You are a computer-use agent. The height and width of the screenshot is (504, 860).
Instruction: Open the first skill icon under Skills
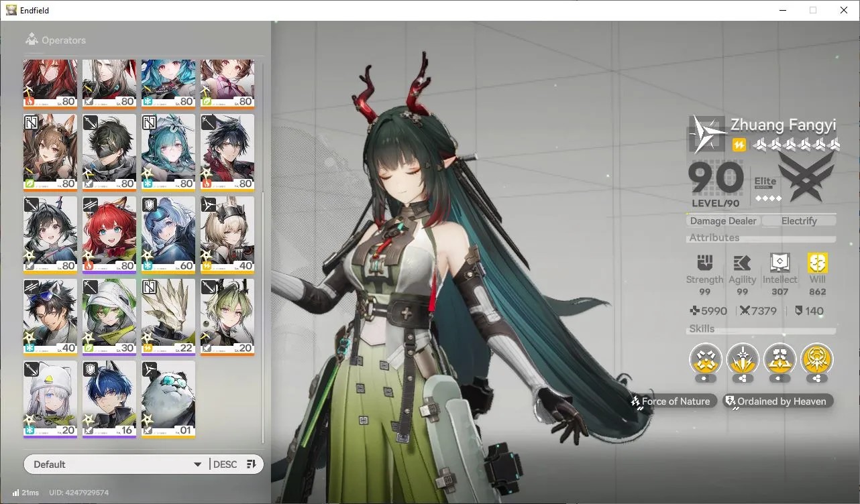[x=705, y=360]
